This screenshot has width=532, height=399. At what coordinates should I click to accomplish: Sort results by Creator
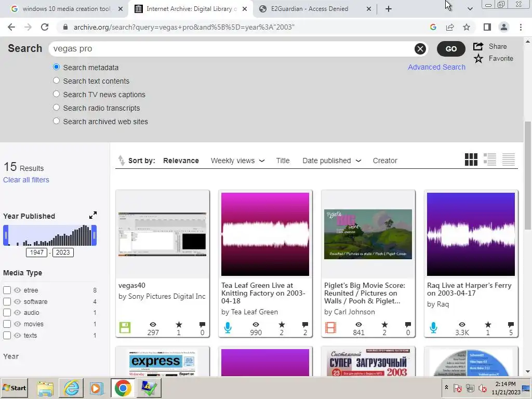click(385, 161)
